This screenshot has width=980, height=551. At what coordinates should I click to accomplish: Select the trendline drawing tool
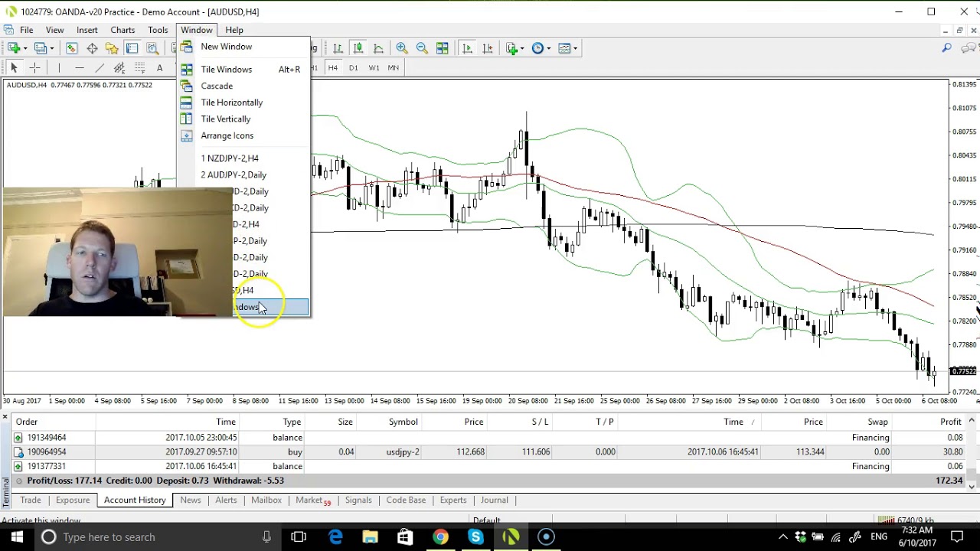pyautogui.click(x=99, y=68)
